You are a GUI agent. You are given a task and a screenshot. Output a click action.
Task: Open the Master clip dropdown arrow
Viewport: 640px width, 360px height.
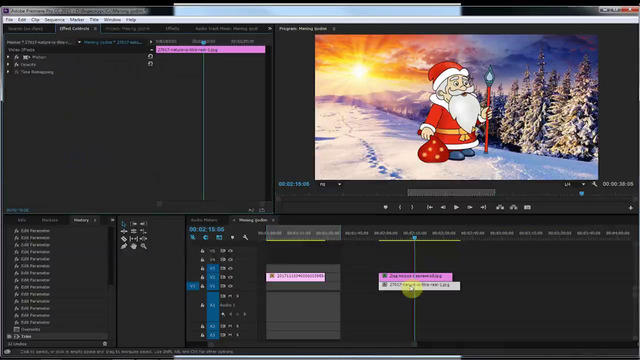pos(79,42)
